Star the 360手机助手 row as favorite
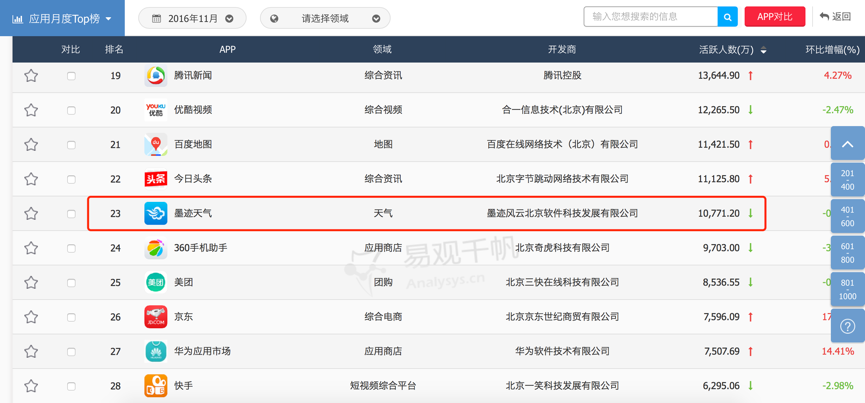This screenshot has width=865, height=403. click(x=31, y=248)
